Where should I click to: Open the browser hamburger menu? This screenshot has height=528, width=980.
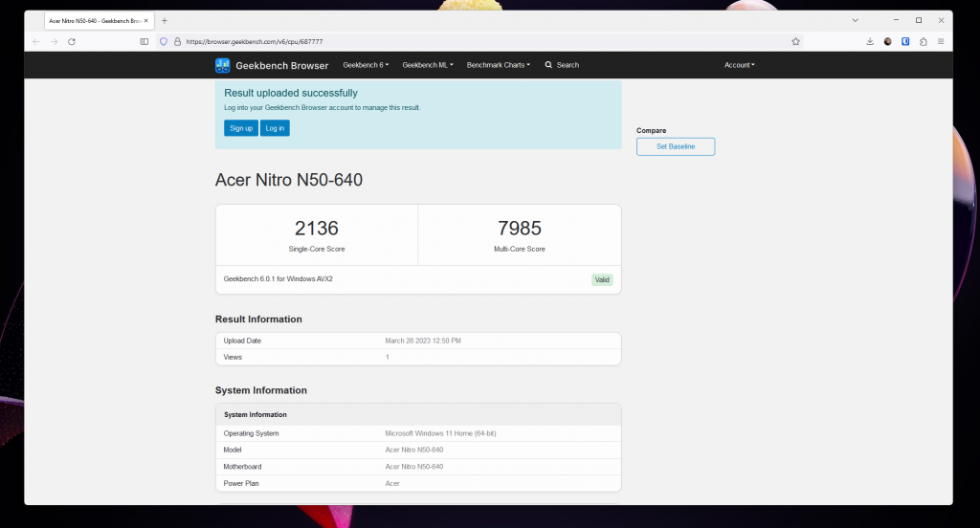click(x=941, y=42)
